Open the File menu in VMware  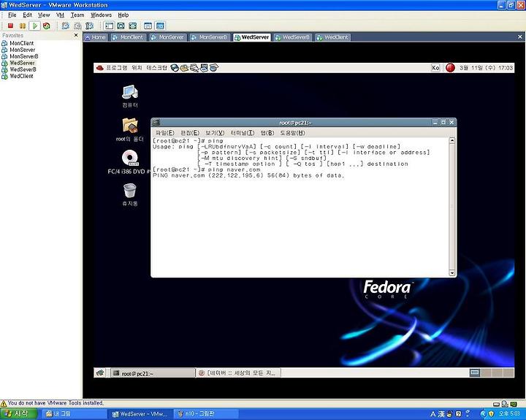click(12, 15)
